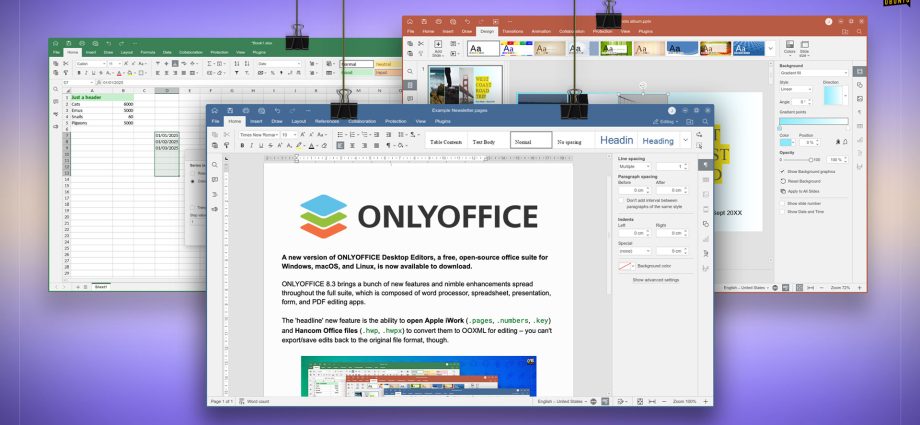Enable Don't add interval between paragraphs checkbox
The image size is (920, 425).
pyautogui.click(x=621, y=201)
